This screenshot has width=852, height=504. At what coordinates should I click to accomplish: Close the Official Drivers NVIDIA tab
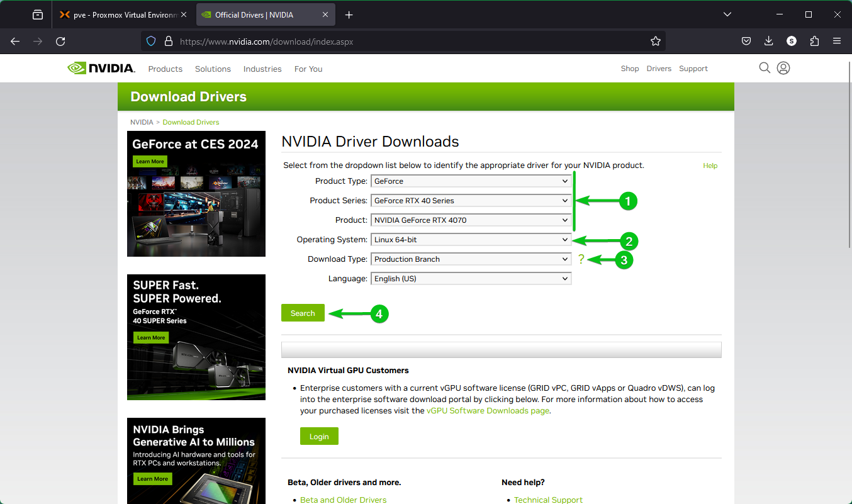click(x=327, y=14)
